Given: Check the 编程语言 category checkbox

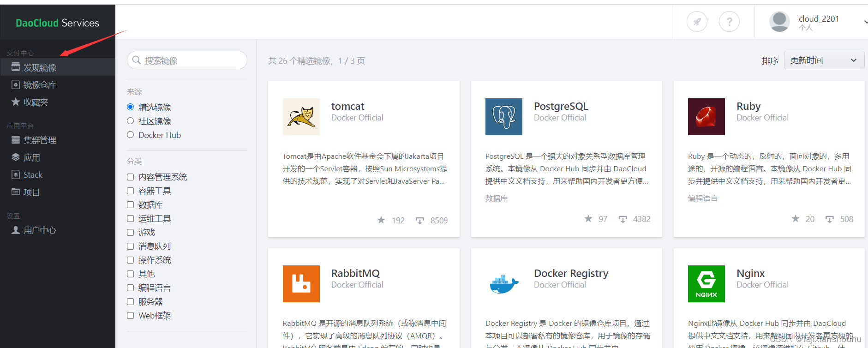Looking at the screenshot, I should [131, 288].
